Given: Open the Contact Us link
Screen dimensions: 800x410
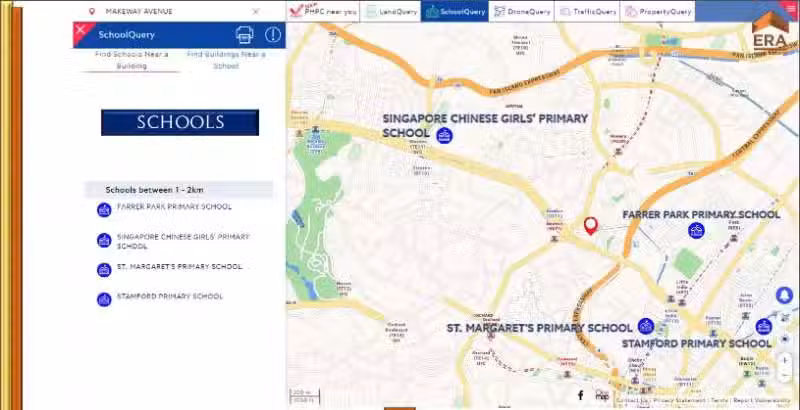Looking at the screenshot, I should tap(632, 401).
